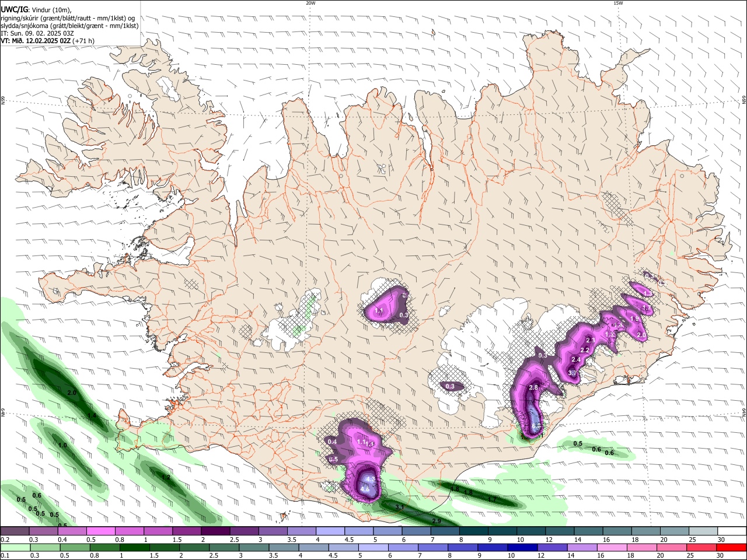The image size is (747, 560).
Task: Click the 1.0 rain value
Action: click(62, 445)
